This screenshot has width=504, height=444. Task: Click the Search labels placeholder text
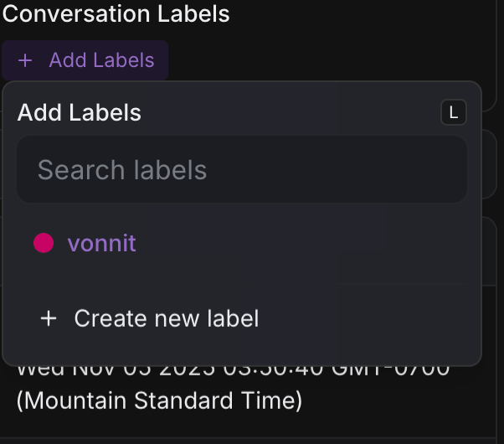[x=122, y=170]
